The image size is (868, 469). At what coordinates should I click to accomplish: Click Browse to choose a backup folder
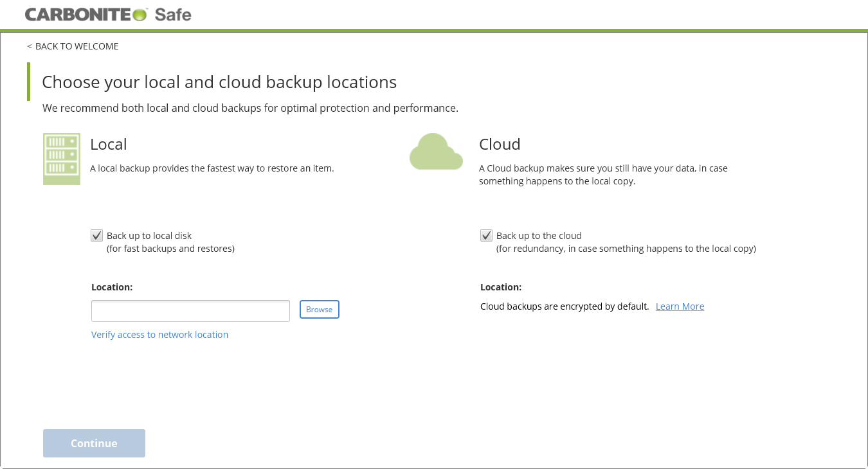pyautogui.click(x=319, y=309)
